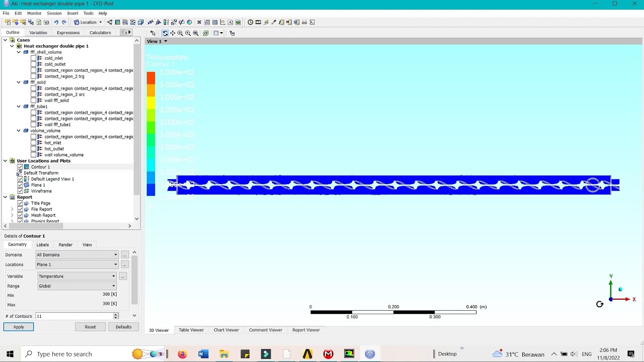
Task: Click the Defaults button
Action: 123,327
